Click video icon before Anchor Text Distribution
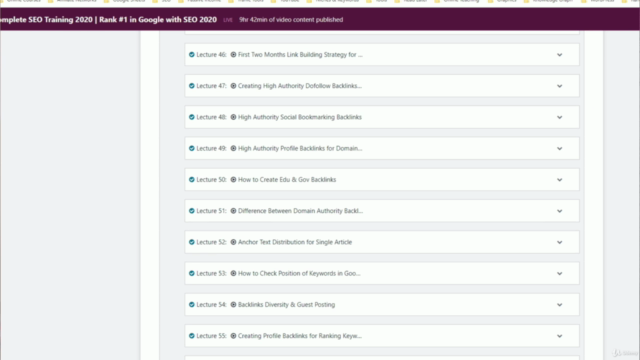 [233, 242]
